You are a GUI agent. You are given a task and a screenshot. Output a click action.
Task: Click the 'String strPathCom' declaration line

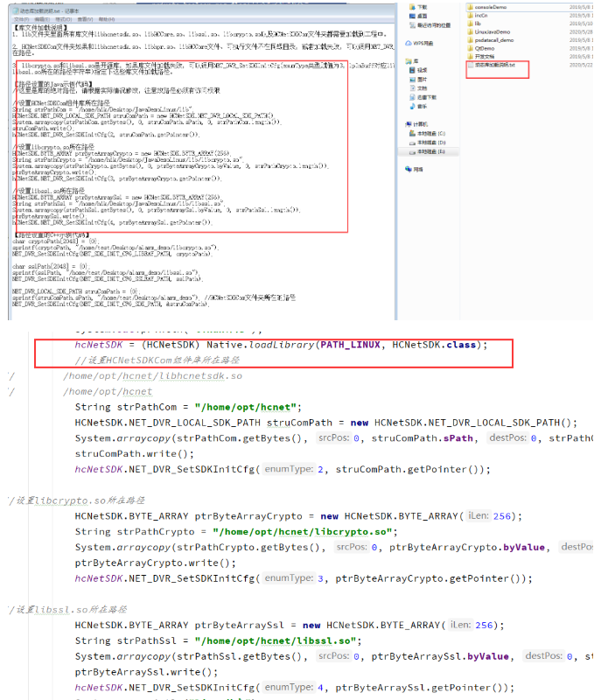click(188, 407)
